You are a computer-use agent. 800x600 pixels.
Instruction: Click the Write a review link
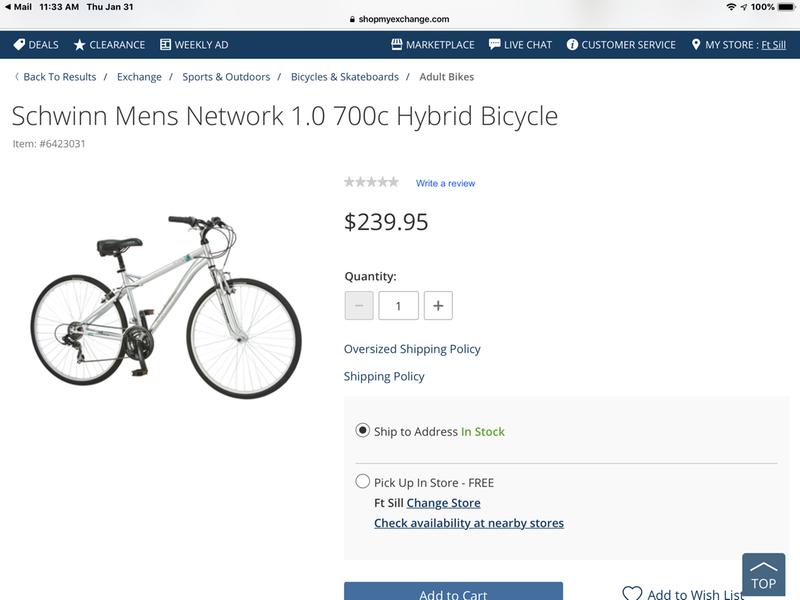(445, 183)
